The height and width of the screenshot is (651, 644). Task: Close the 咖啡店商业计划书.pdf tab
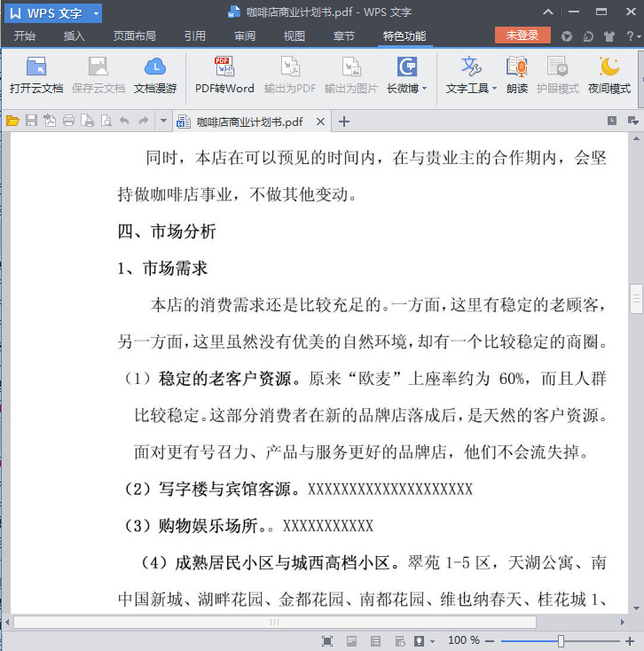(320, 122)
